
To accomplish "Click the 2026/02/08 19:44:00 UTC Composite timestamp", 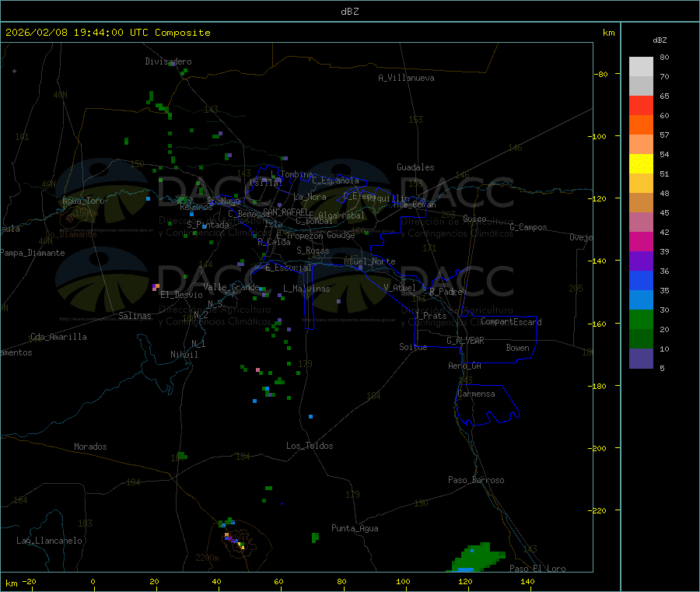I will point(107,33).
